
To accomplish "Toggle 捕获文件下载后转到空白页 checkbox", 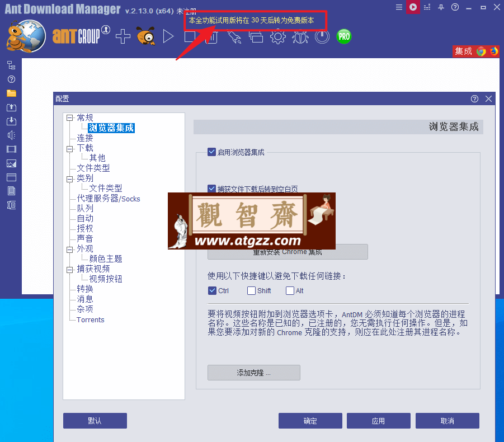I will [x=211, y=189].
